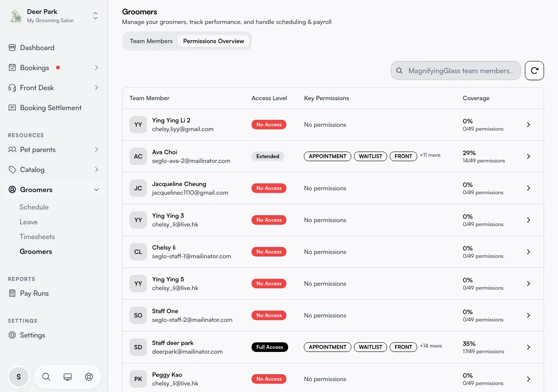Click Staff deer park's Full Access badge
Viewport: 558px width, 392px height.
pyautogui.click(x=270, y=347)
